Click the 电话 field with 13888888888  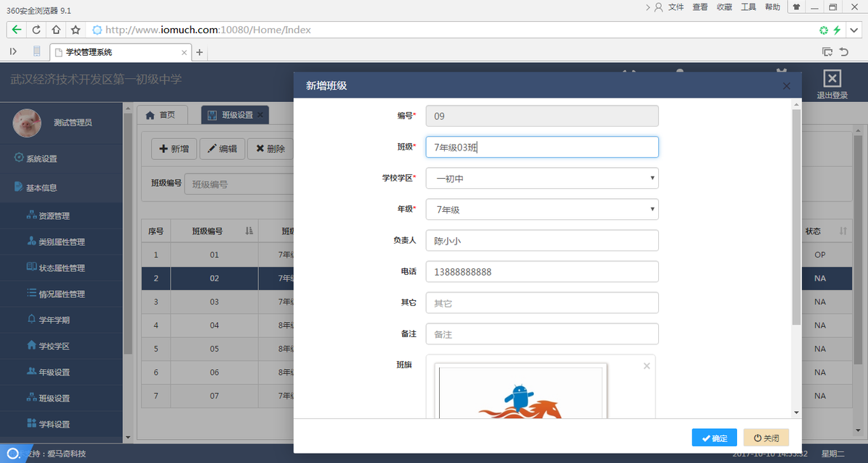542,272
